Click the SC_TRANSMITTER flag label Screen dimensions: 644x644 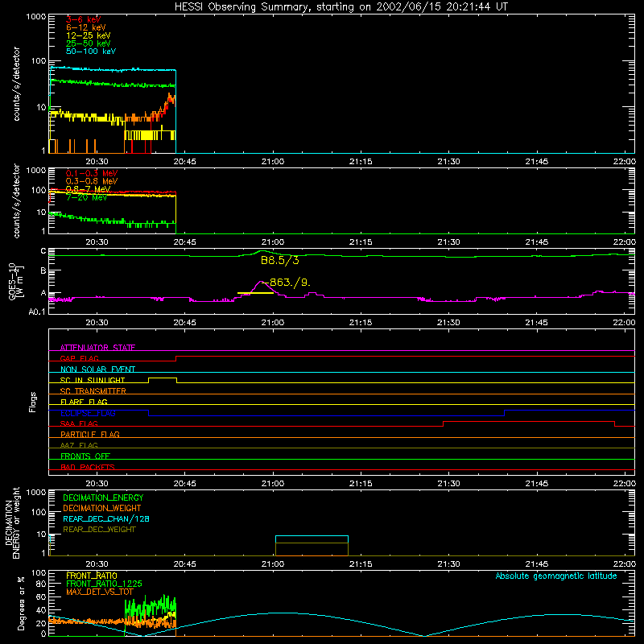coord(93,391)
